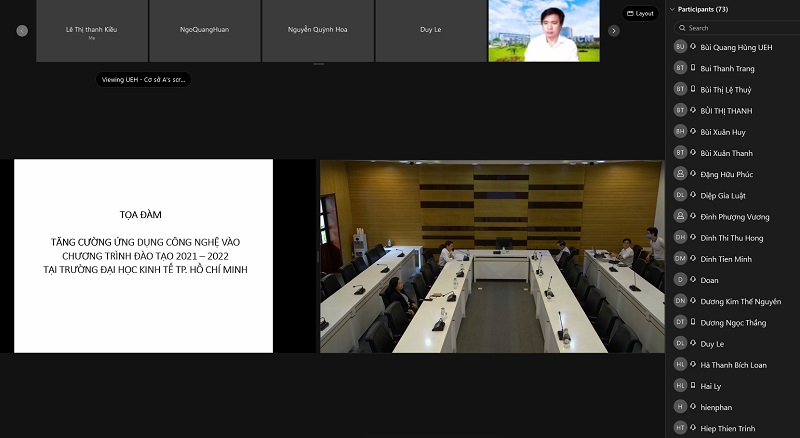The image size is (800, 438).
Task: Select the Nguyễn Quỳnh Hoa video tile
Action: coord(318,31)
